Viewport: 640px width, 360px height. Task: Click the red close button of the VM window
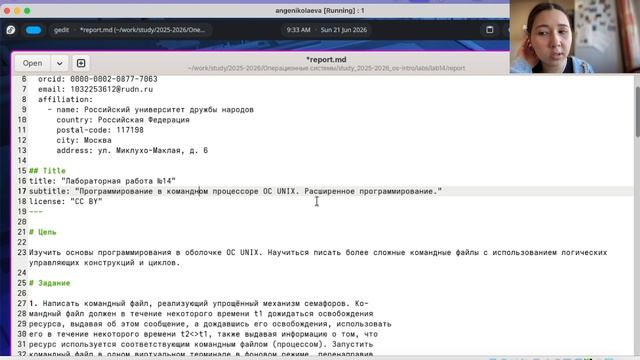click(7, 11)
